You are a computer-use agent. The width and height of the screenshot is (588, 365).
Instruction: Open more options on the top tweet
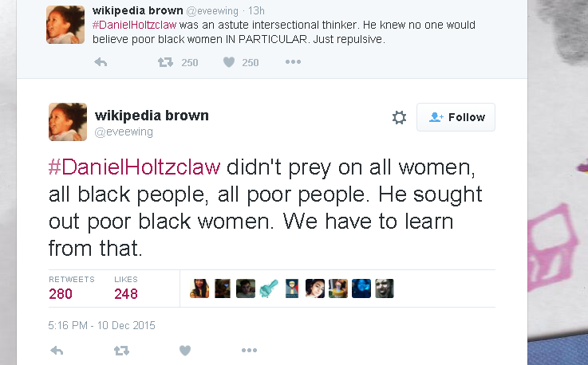[293, 62]
